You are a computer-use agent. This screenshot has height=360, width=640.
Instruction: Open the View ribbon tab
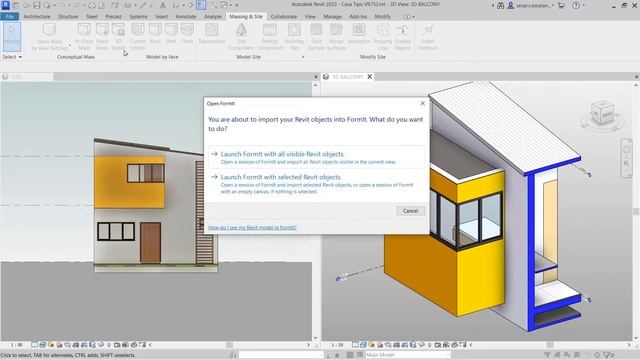(310, 16)
